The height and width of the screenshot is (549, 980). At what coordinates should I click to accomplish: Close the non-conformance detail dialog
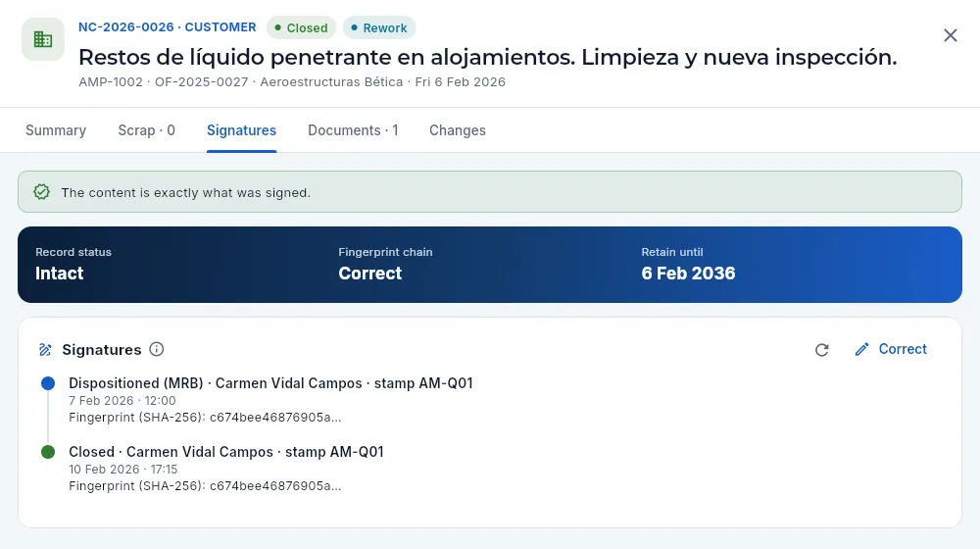(950, 35)
